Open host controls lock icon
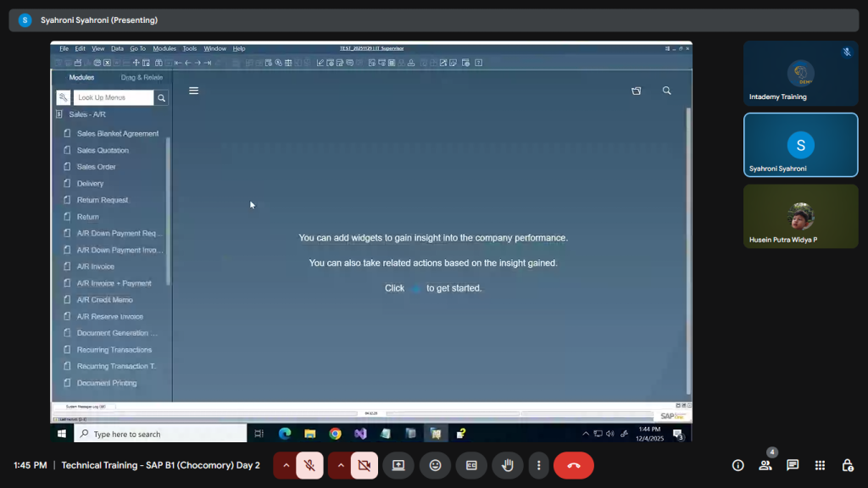868x488 pixels. point(848,465)
